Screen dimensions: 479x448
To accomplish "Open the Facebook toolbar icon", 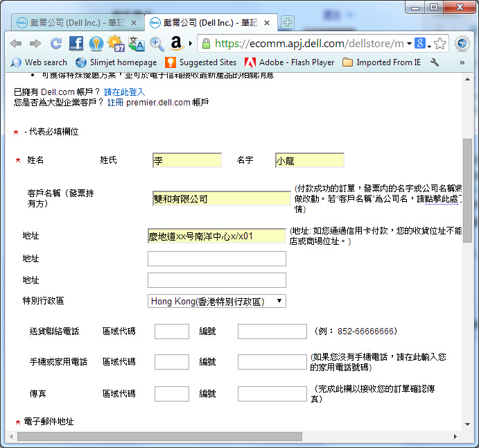I will (x=76, y=43).
